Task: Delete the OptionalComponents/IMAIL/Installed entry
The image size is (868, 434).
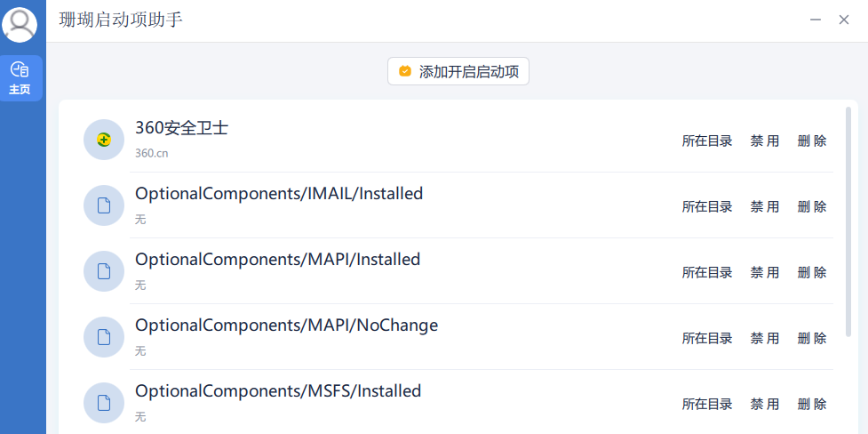Action: pyautogui.click(x=812, y=206)
